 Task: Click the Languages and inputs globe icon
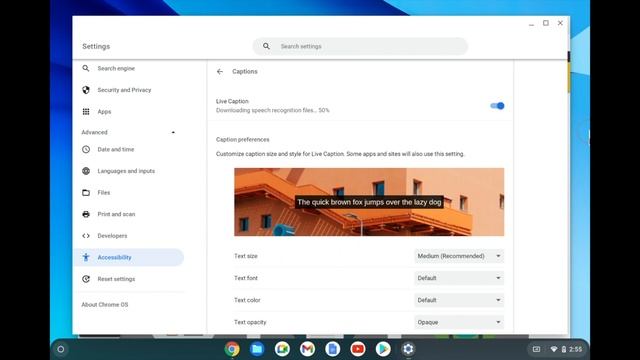[86, 171]
